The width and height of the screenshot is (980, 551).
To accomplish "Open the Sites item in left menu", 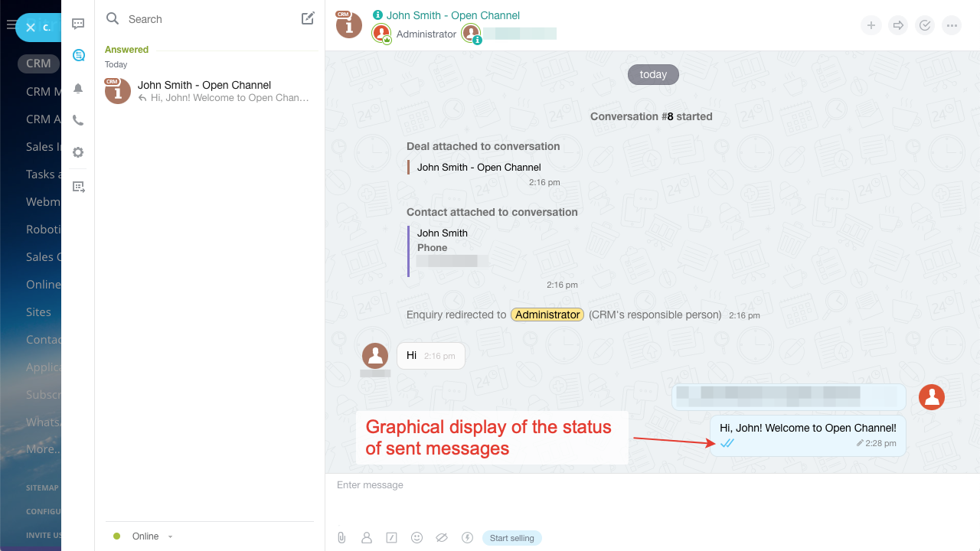I will (x=38, y=312).
